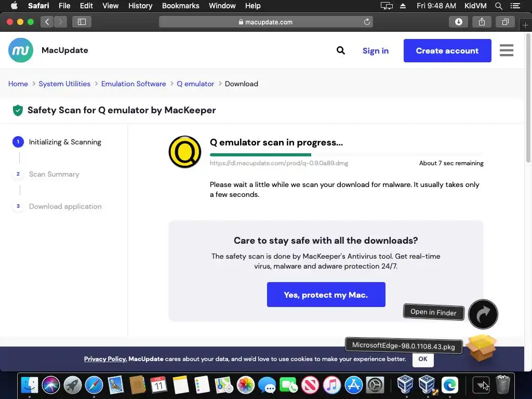This screenshot has width=532, height=399.
Task: Open the Bookmarks menu
Action: click(180, 6)
